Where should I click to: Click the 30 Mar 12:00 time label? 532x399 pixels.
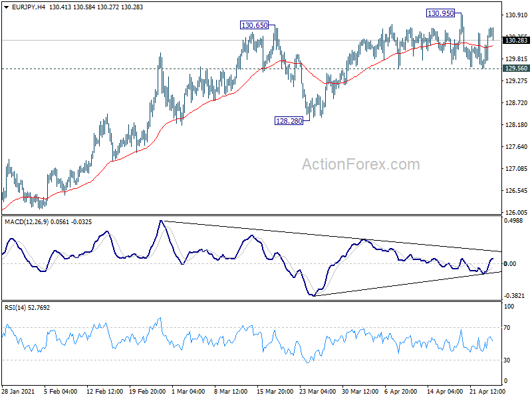[360, 391]
